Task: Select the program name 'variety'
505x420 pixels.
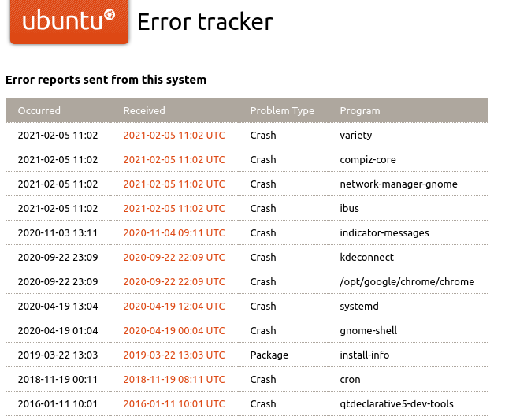Action: [x=356, y=136]
